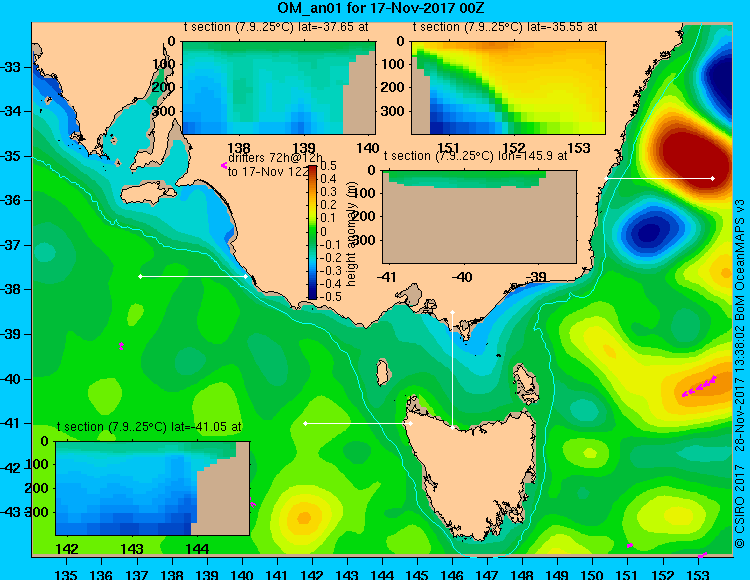Select heading 't section (7.9..25°C) lon=145.9 at'
Screen dimensions: 750x580
pyautogui.click(x=476, y=156)
